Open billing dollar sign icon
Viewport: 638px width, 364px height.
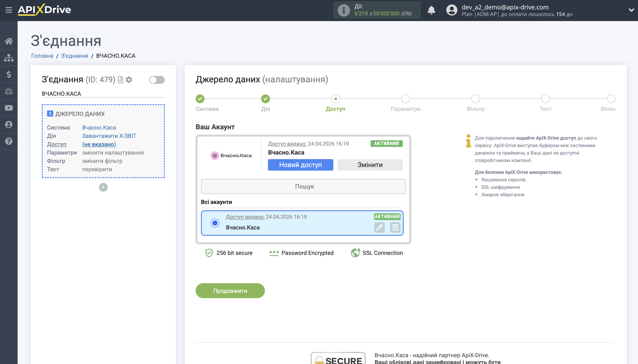click(x=9, y=74)
